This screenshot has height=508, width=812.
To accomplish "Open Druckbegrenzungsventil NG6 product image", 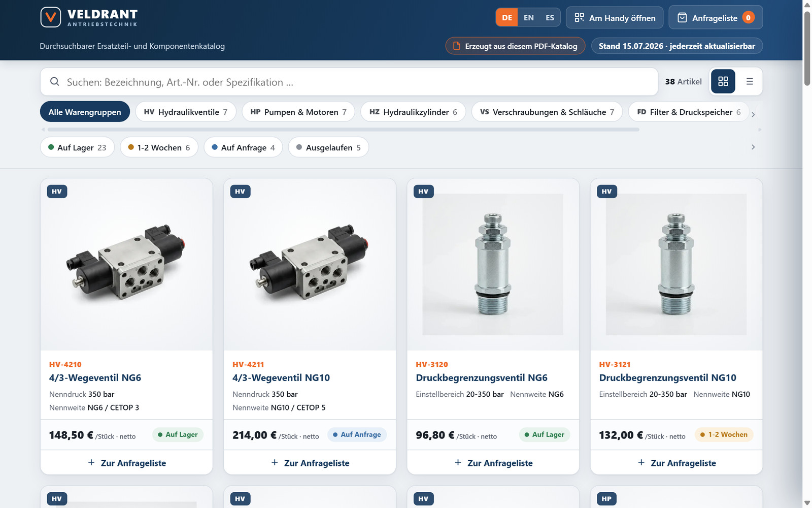I will pos(493,264).
